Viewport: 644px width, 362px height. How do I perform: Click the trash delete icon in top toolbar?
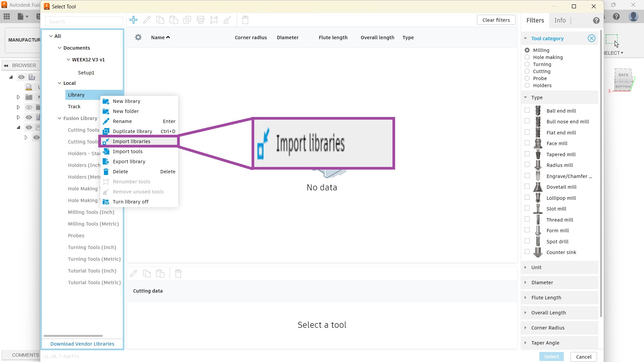point(245,20)
